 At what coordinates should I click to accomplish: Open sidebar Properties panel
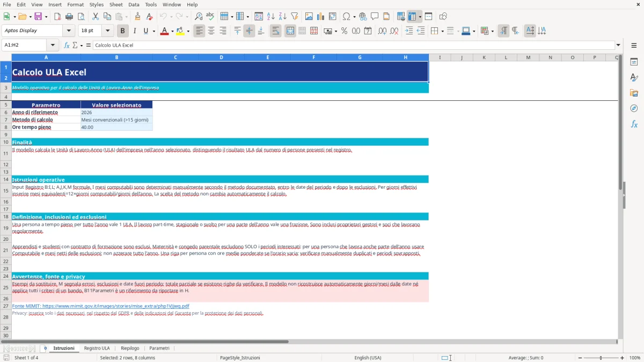pos(634,62)
